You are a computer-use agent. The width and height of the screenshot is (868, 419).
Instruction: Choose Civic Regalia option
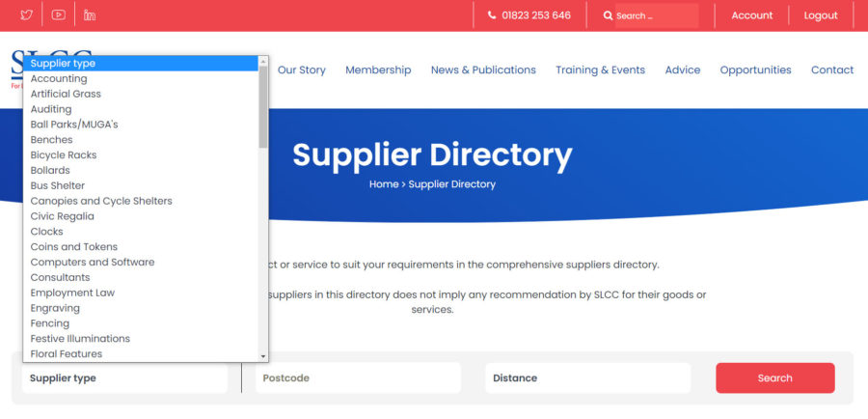coord(141,216)
